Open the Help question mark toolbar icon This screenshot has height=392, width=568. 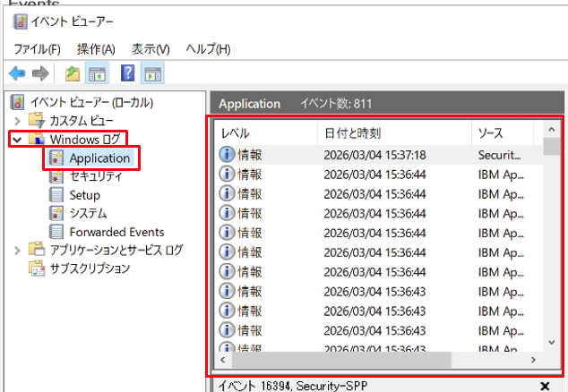click(127, 72)
